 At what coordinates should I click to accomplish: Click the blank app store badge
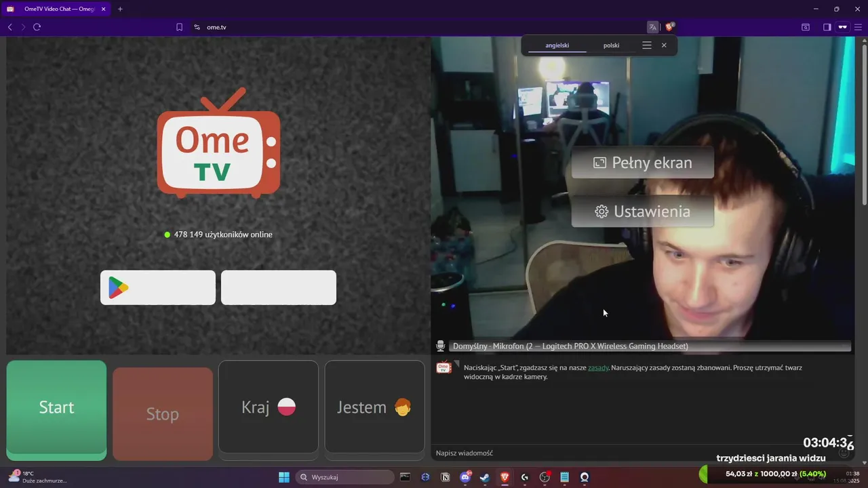click(279, 287)
